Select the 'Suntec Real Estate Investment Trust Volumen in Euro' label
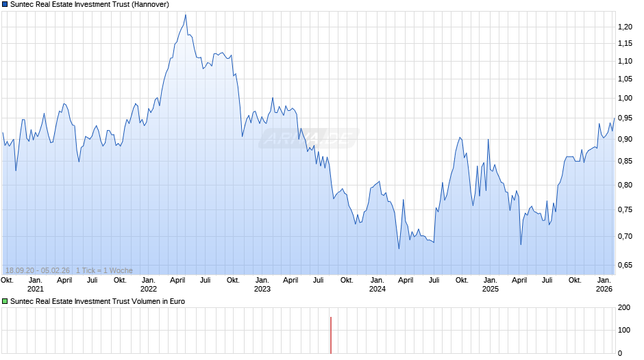This screenshot has width=644, height=360. tap(97, 301)
